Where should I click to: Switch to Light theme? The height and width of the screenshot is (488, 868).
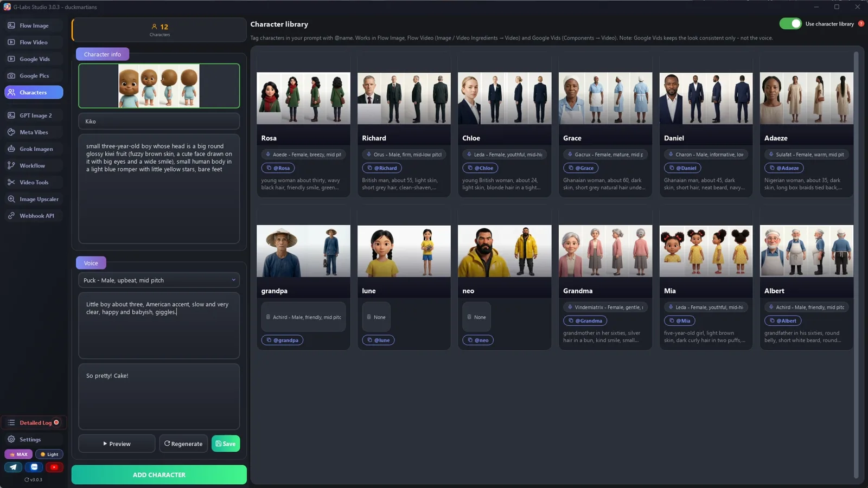pos(49,454)
